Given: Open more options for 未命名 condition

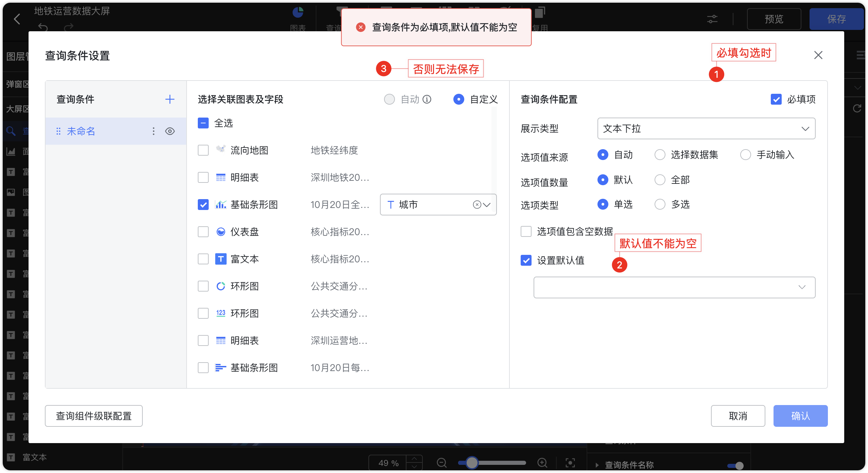Looking at the screenshot, I should (154, 131).
